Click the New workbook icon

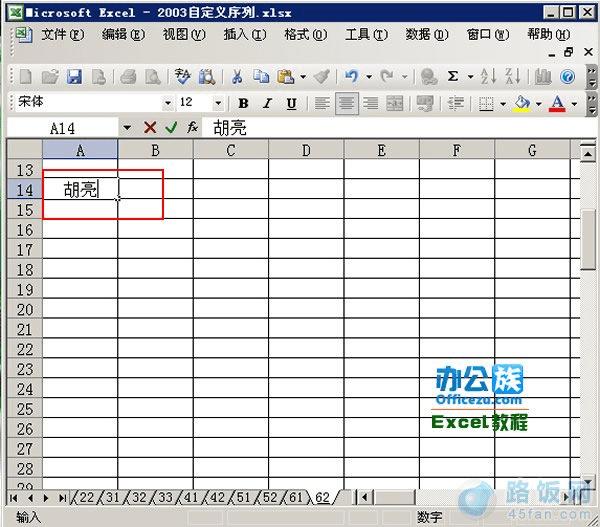pos(25,77)
